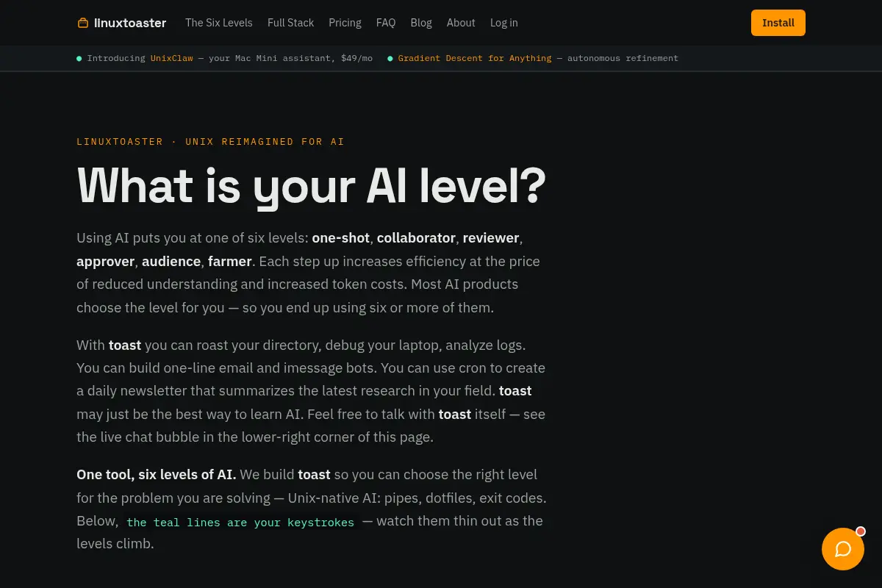This screenshot has height=588, width=882.
Task: Visit the Blog from navigation
Action: pyautogui.click(x=421, y=23)
